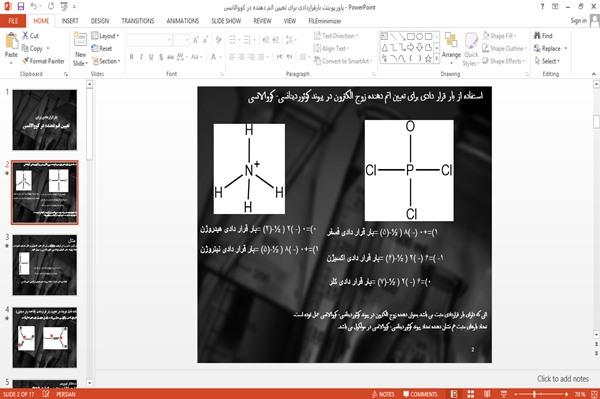The width and height of the screenshot is (600, 399).
Task: Clear all text formatting
Action: pyautogui.click(x=218, y=40)
